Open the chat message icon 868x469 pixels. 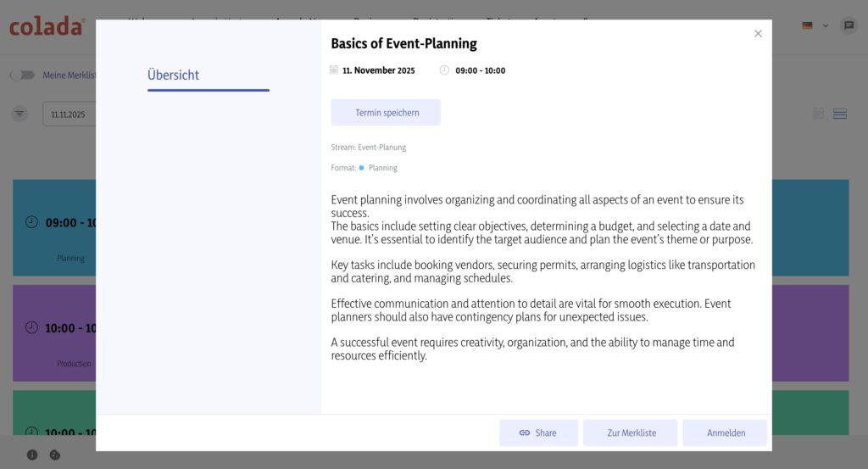point(848,25)
